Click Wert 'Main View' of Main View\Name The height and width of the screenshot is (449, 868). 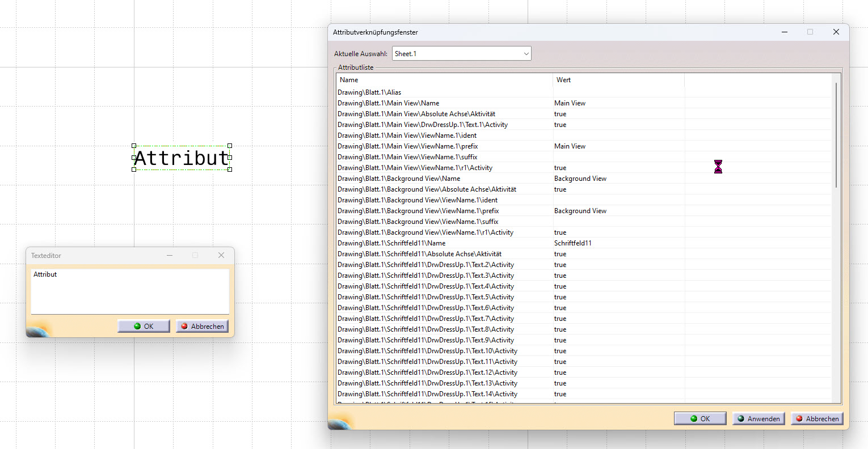[570, 103]
